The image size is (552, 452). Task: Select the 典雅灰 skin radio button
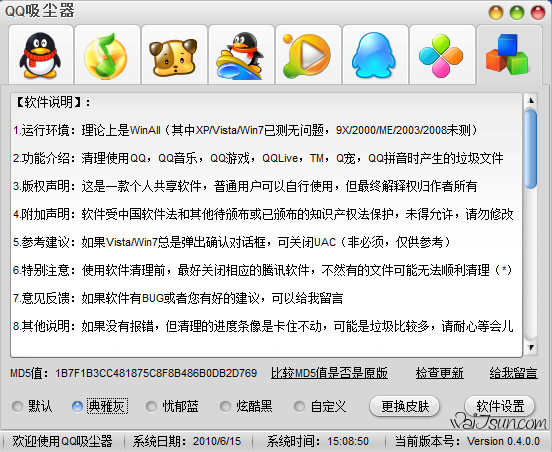tap(100, 406)
